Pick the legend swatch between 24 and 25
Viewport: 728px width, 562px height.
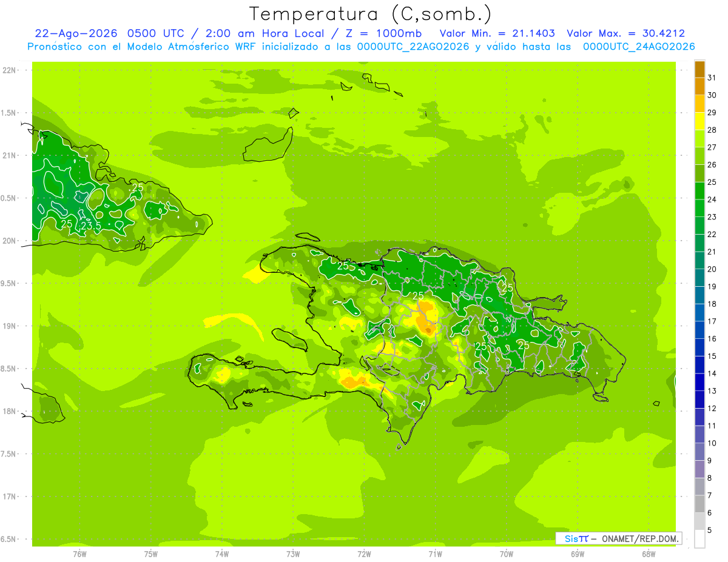(x=699, y=191)
